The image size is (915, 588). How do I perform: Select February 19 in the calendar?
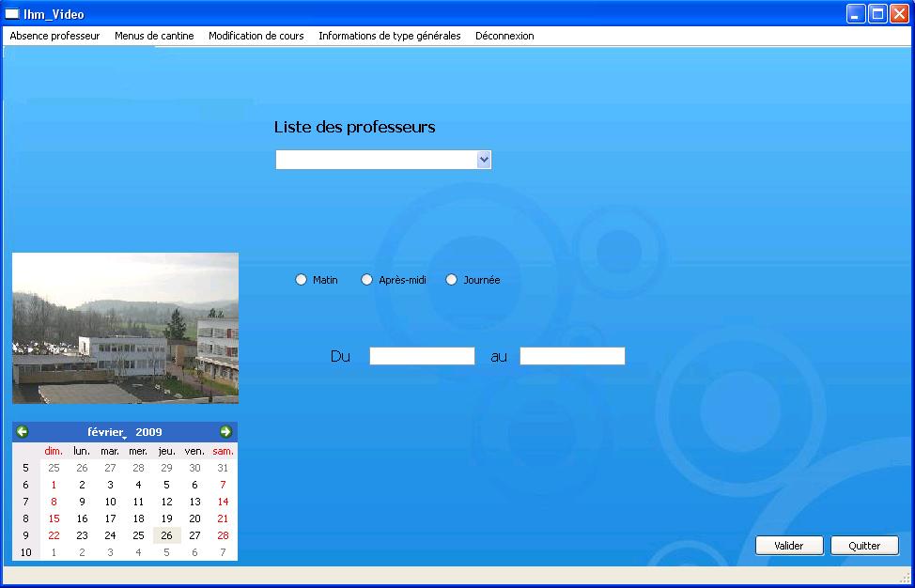[167, 518]
